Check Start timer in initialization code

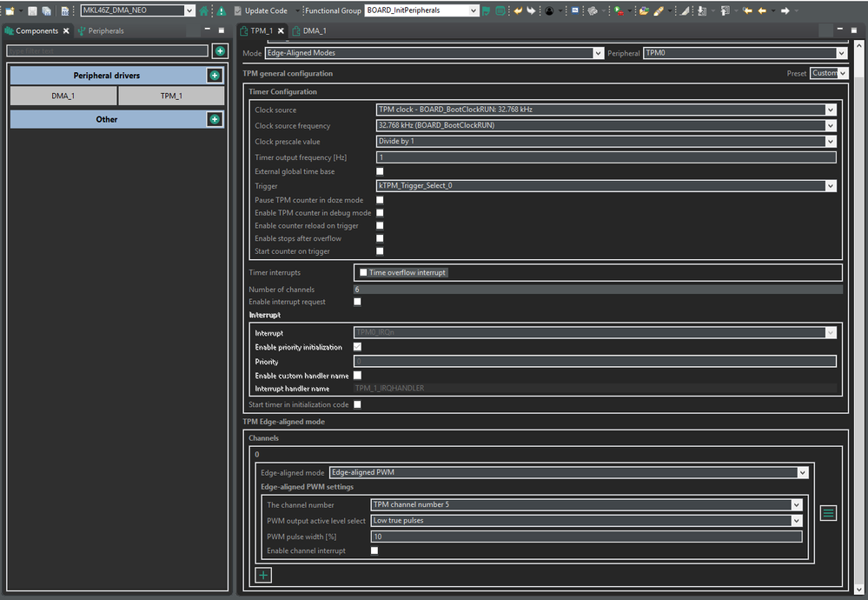(358, 404)
